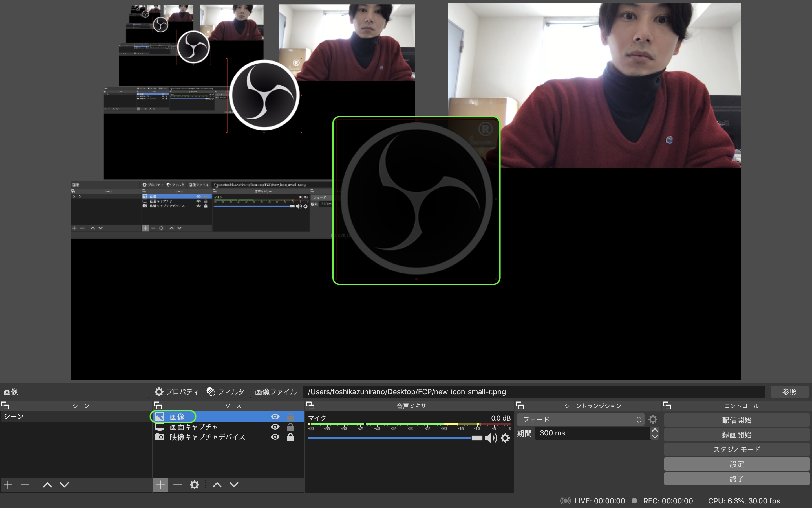Select the 画面キャプチャ source
The width and height of the screenshot is (812, 508).
[228, 427]
